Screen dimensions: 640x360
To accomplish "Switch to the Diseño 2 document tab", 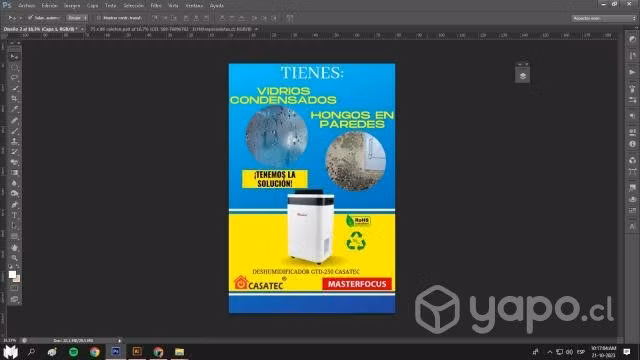I will coord(40,29).
